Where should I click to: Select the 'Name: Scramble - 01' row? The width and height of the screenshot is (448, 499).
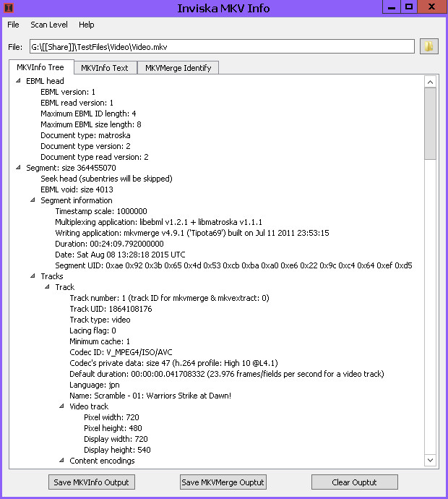click(150, 396)
